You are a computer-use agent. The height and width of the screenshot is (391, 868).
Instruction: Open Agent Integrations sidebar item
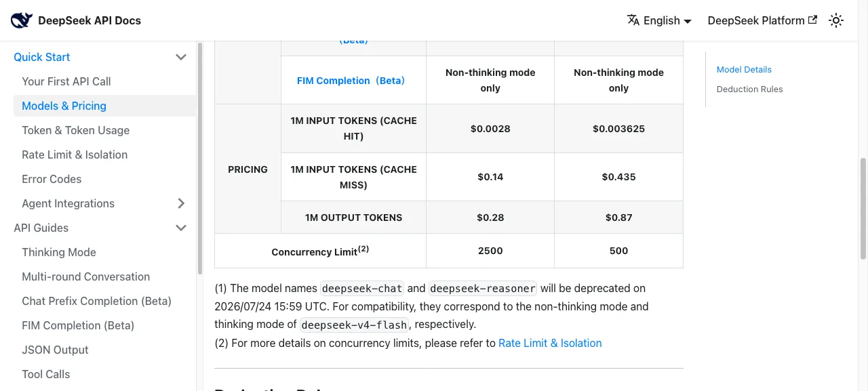point(68,203)
